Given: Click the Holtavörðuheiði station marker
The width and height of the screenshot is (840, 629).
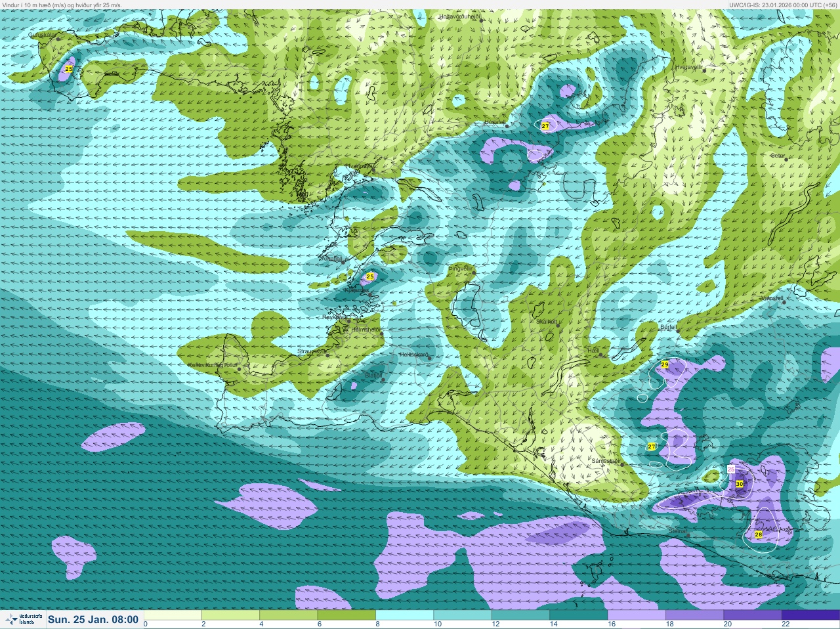Looking at the screenshot, I should point(481,20).
